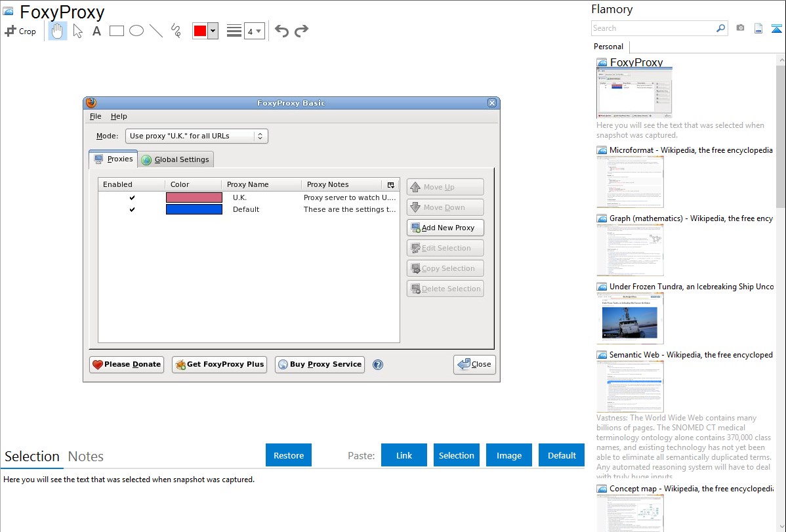
Task: Click the red drawing color swatch
Action: coord(200,31)
